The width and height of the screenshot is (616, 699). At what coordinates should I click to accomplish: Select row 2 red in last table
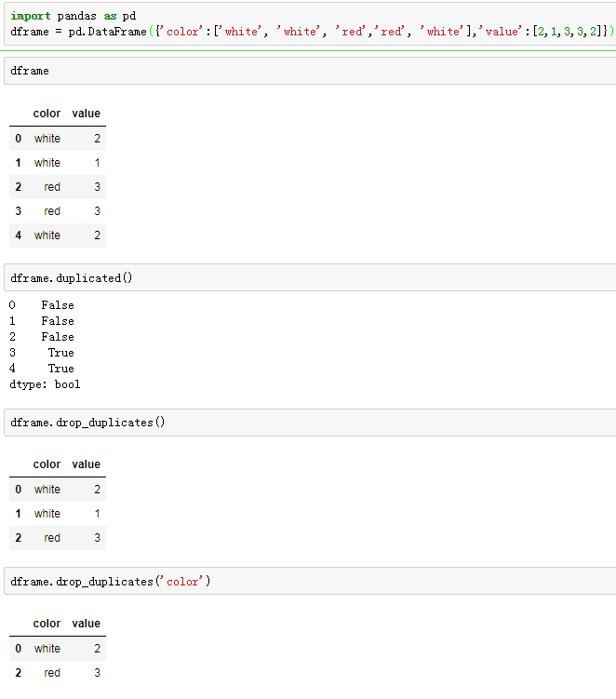[58, 673]
